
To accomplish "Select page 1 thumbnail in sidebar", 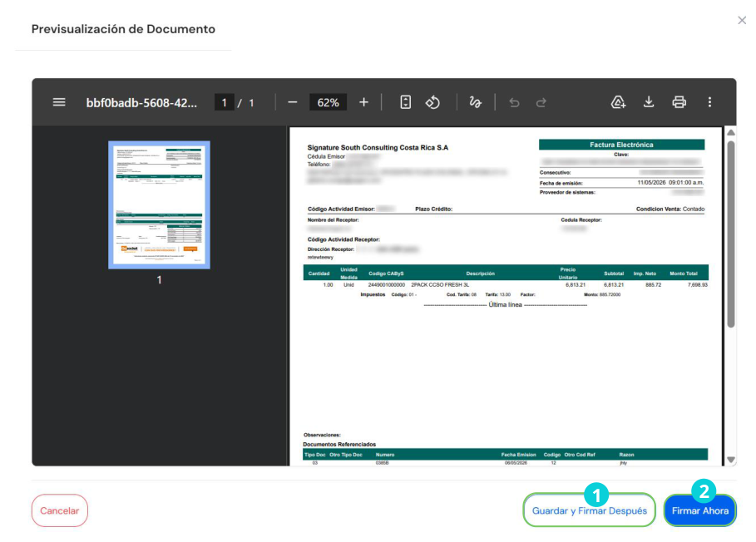I will [x=159, y=204].
